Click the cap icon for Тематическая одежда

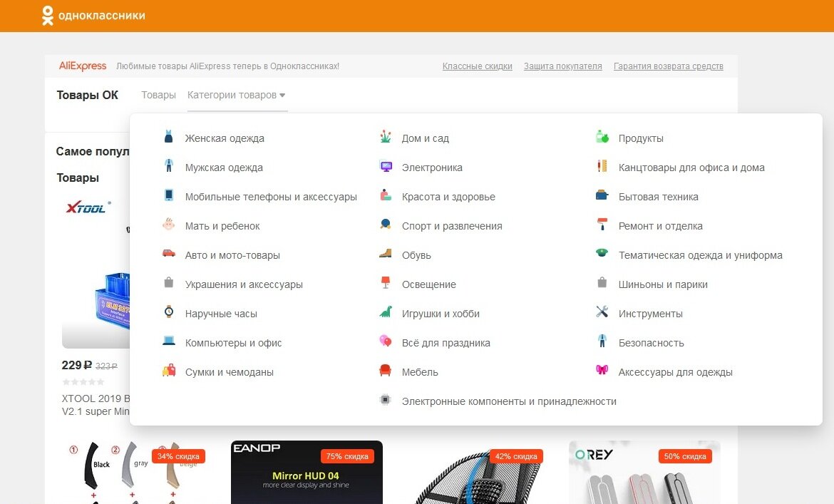602,253
